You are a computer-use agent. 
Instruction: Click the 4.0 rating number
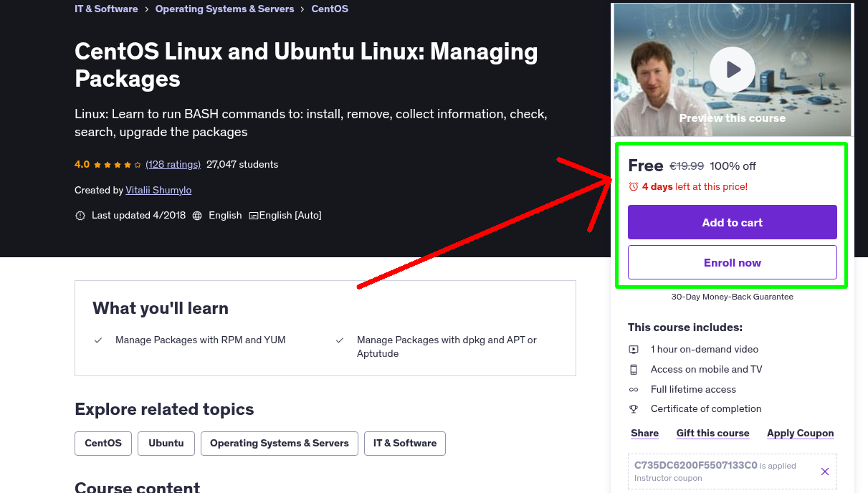point(82,164)
